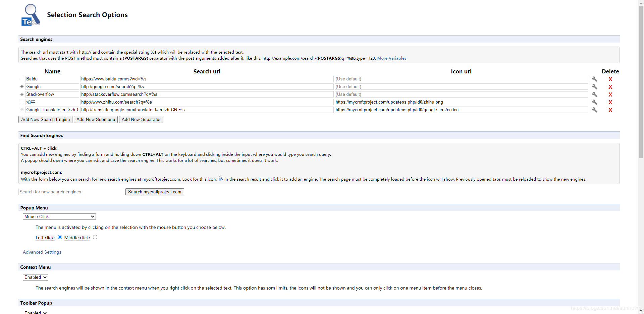
Task: Delete the 知乎 search engine
Action: 610,102
